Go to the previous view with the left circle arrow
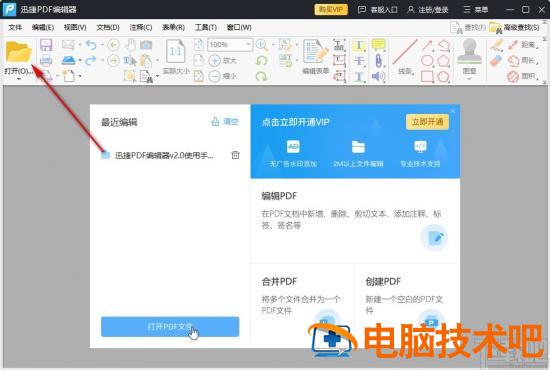Viewport: 550px width, 370px height. [x=113, y=45]
